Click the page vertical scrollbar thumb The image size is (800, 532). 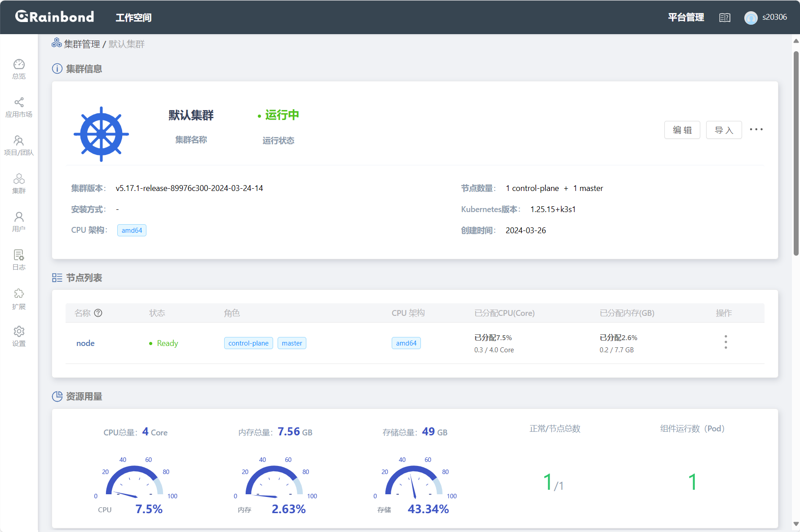click(x=796, y=153)
